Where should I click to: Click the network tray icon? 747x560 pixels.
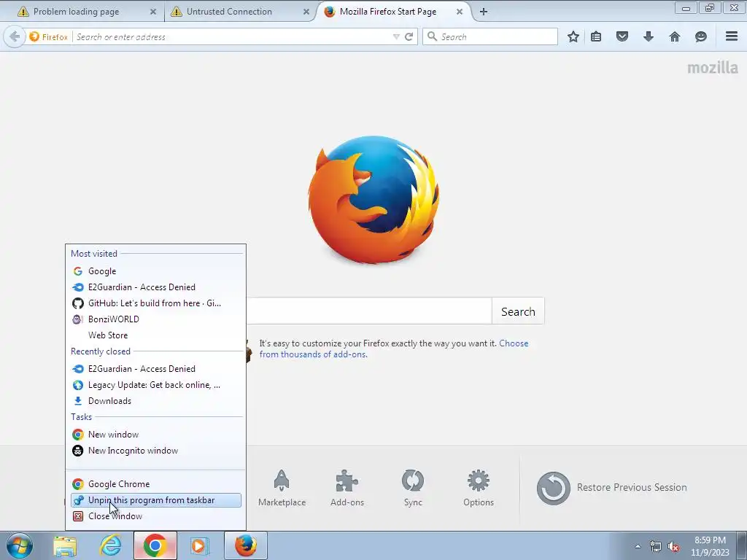(656, 547)
